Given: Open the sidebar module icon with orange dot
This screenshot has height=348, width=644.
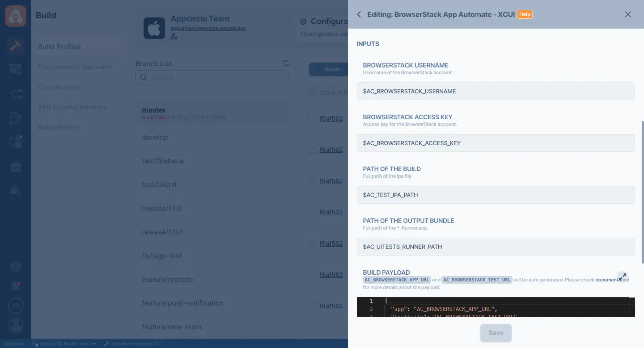Looking at the screenshot, I should [16, 142].
